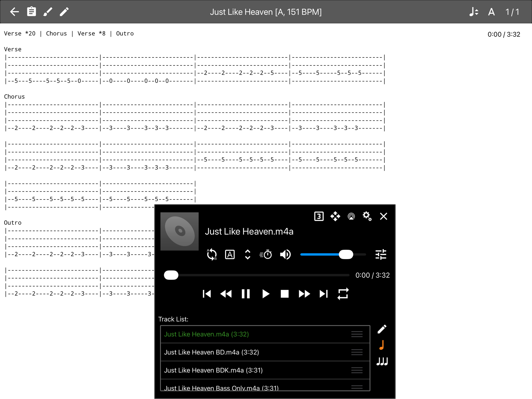The height and width of the screenshot is (399, 532).
Task: Tap the 'Chorus' section heading above tab
Action: click(x=14, y=97)
